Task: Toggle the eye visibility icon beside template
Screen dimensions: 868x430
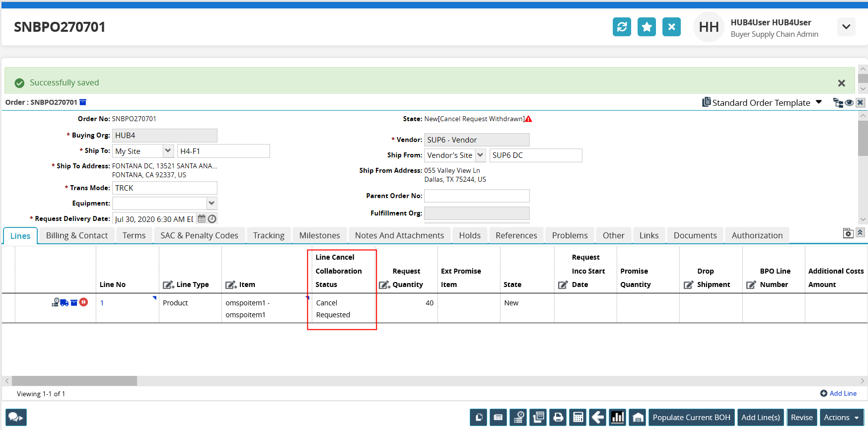Action: tap(849, 103)
